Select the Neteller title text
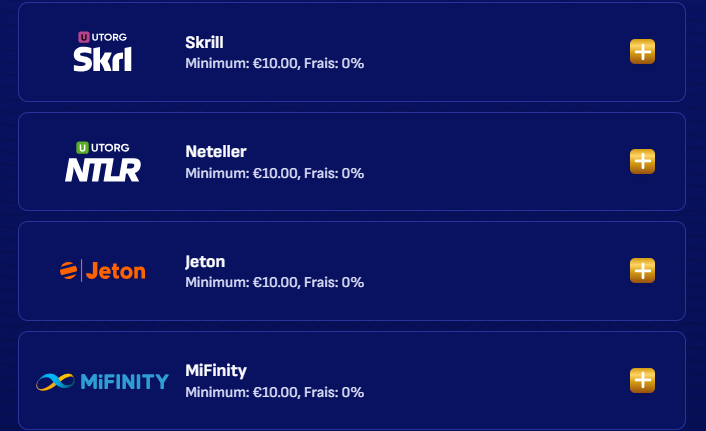706x431 pixels. (216, 152)
